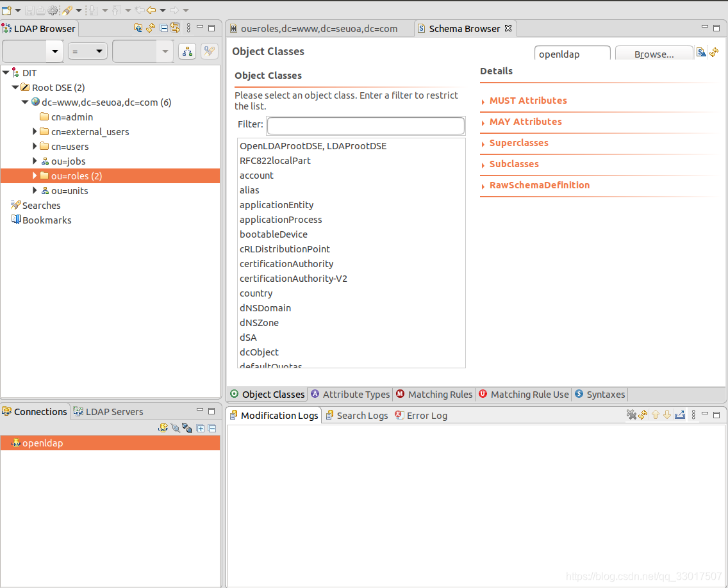
Task: Click the yellow Back navigation arrow
Action: click(151, 10)
